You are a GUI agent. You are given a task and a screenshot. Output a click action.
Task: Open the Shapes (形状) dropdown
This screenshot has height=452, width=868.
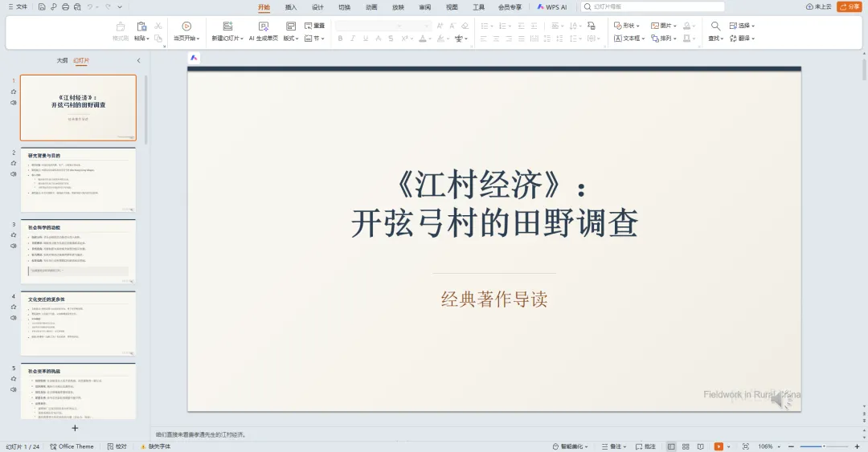(x=627, y=26)
